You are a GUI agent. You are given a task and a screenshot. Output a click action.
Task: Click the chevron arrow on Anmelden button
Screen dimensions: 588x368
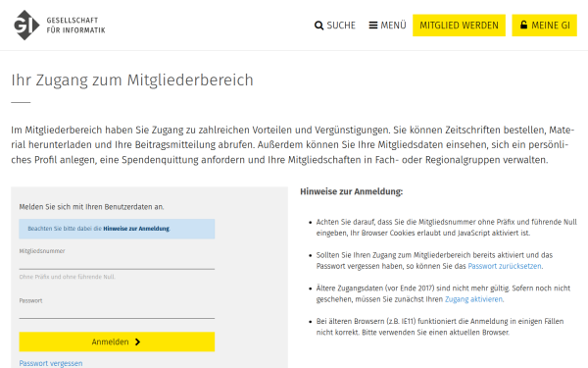click(x=137, y=342)
